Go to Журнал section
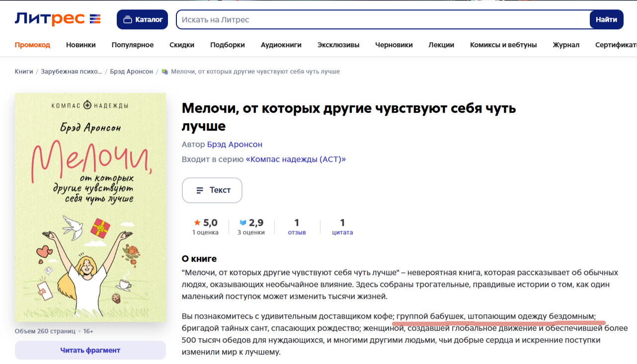This screenshot has width=637, height=364. (566, 45)
